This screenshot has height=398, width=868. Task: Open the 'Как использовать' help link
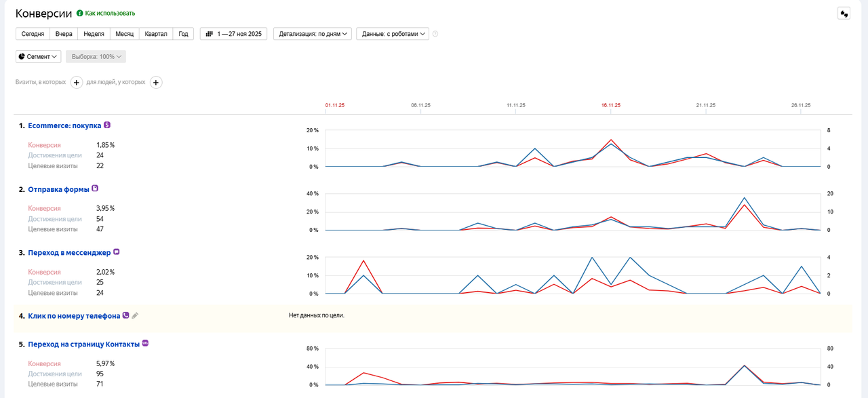pyautogui.click(x=110, y=13)
